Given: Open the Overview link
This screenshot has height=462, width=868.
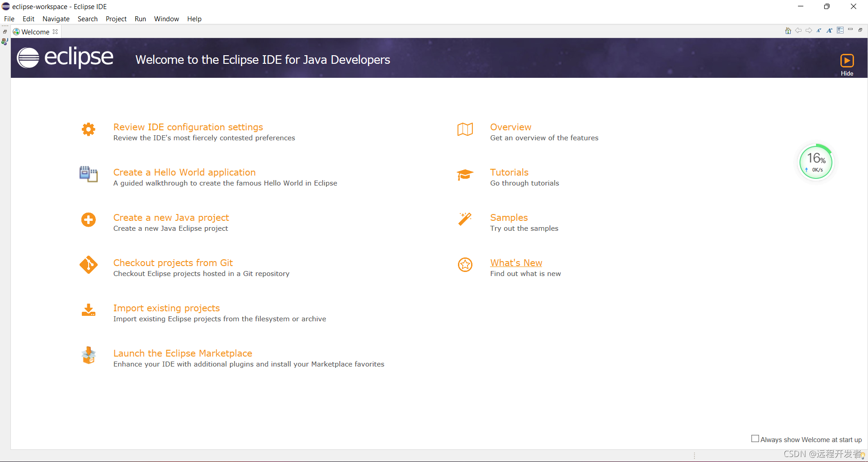Looking at the screenshot, I should point(511,127).
